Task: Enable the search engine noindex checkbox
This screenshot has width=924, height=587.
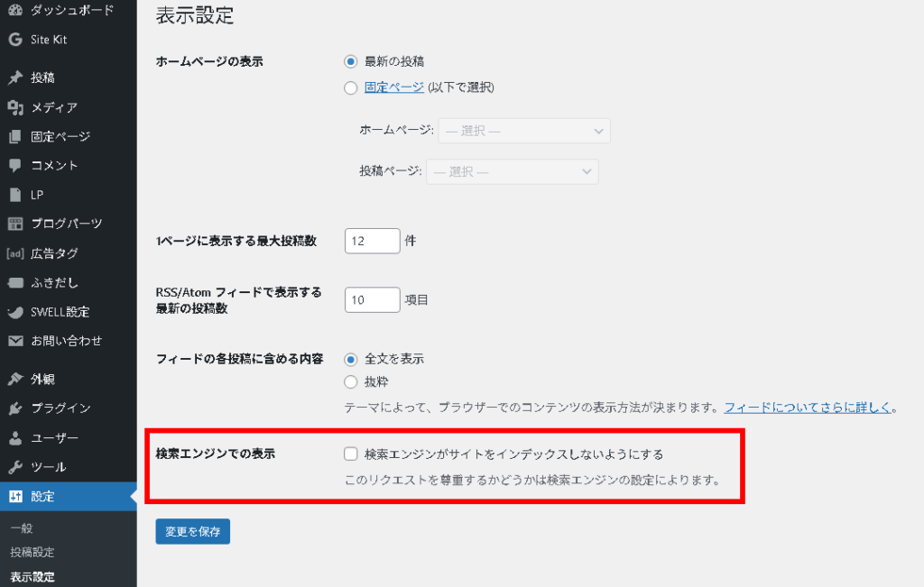Action: point(351,454)
